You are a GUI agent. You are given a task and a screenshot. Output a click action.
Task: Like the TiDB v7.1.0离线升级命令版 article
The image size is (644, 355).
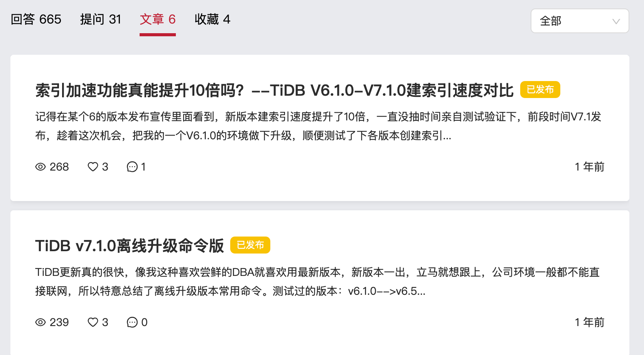point(93,322)
